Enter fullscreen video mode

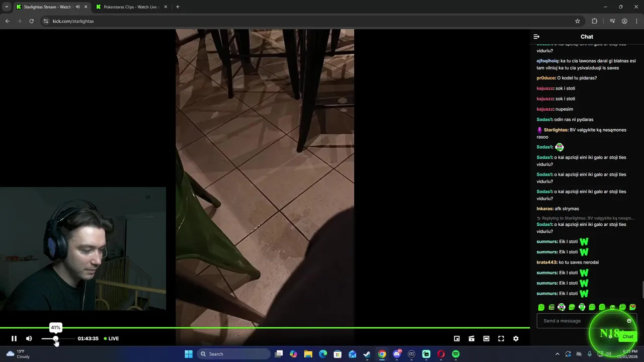(x=501, y=338)
